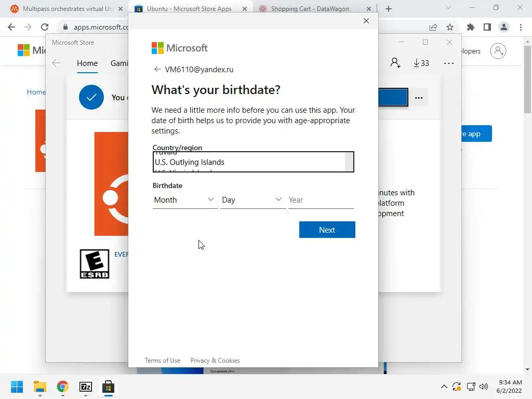Viewport: 532px width, 399px height.
Task: Click Microsoft Store back arrow
Action: (x=56, y=63)
